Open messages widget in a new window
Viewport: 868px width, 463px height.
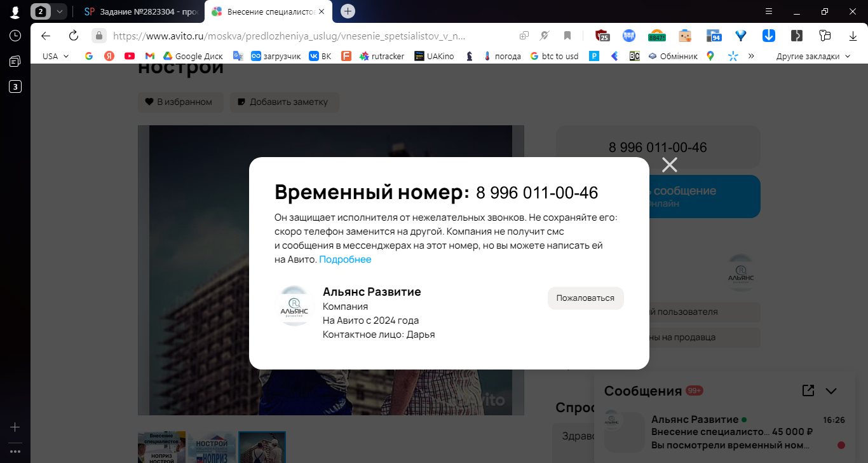808,390
